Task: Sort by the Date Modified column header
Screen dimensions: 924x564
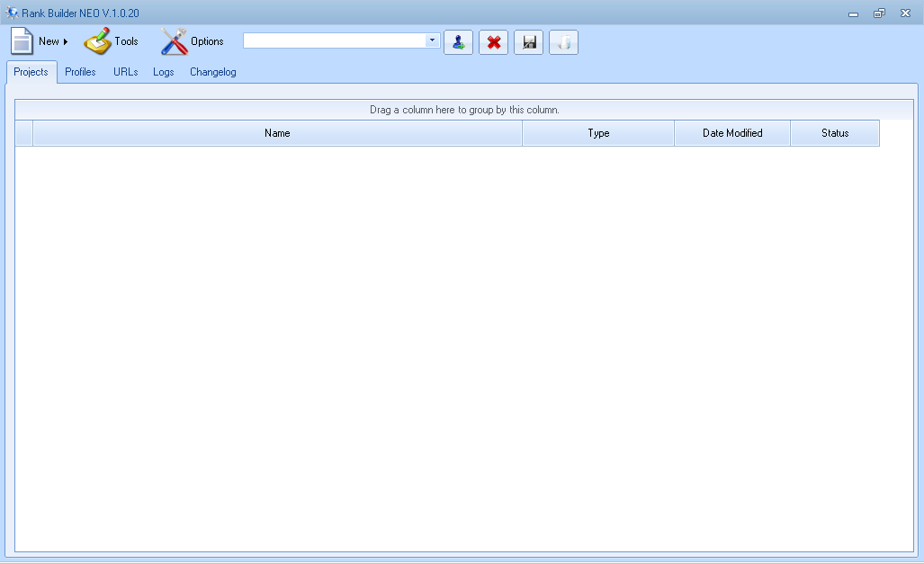Action: 731,132
